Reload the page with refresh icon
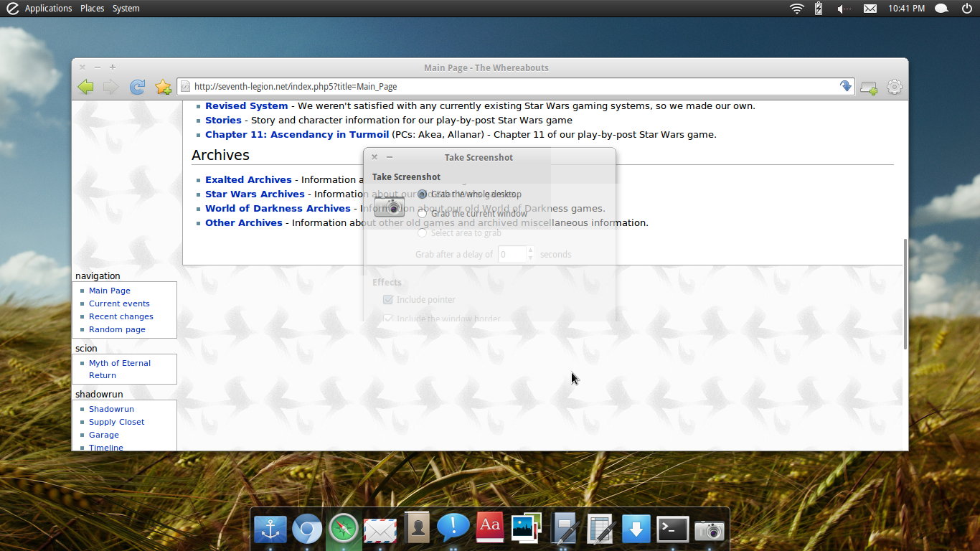This screenshot has width=980, height=551. point(137,87)
